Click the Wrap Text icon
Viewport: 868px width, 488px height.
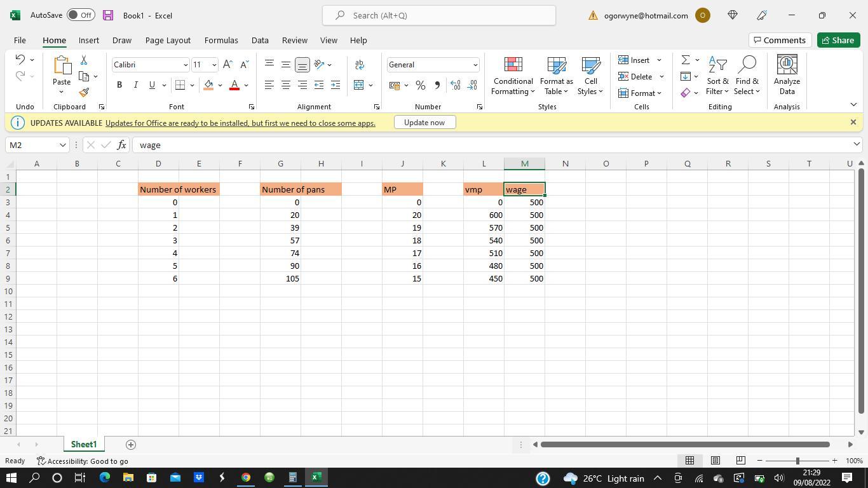pyautogui.click(x=359, y=65)
